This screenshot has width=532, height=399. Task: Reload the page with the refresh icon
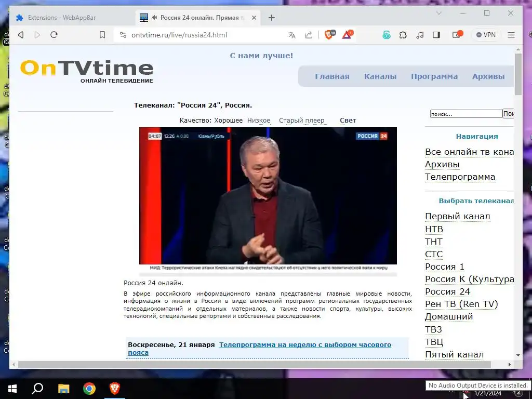pyautogui.click(x=54, y=35)
